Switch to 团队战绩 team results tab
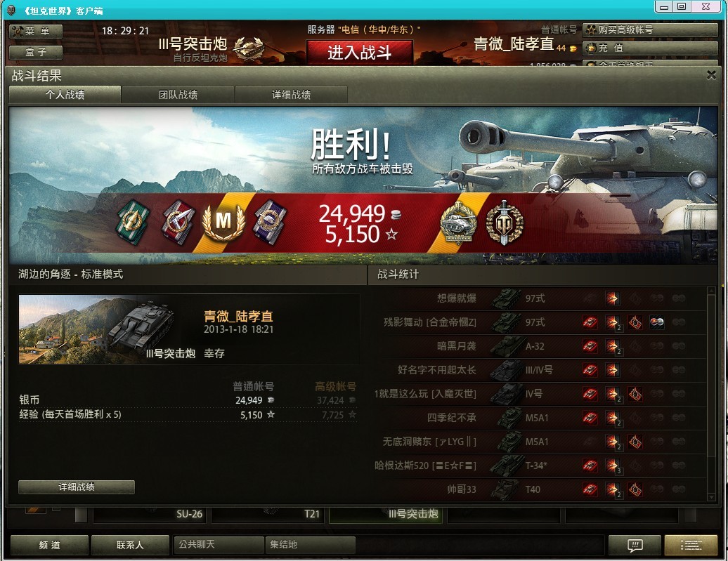The height and width of the screenshot is (561, 728). [178, 95]
